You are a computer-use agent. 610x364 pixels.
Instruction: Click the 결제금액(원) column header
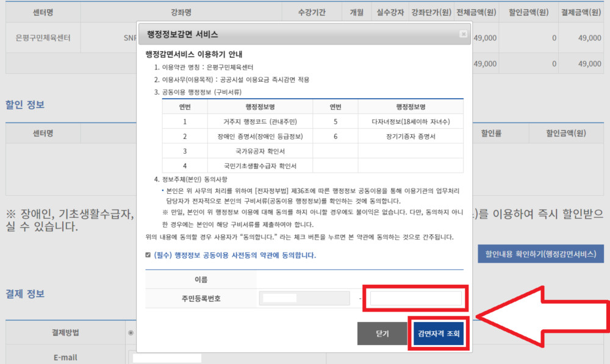582,11
